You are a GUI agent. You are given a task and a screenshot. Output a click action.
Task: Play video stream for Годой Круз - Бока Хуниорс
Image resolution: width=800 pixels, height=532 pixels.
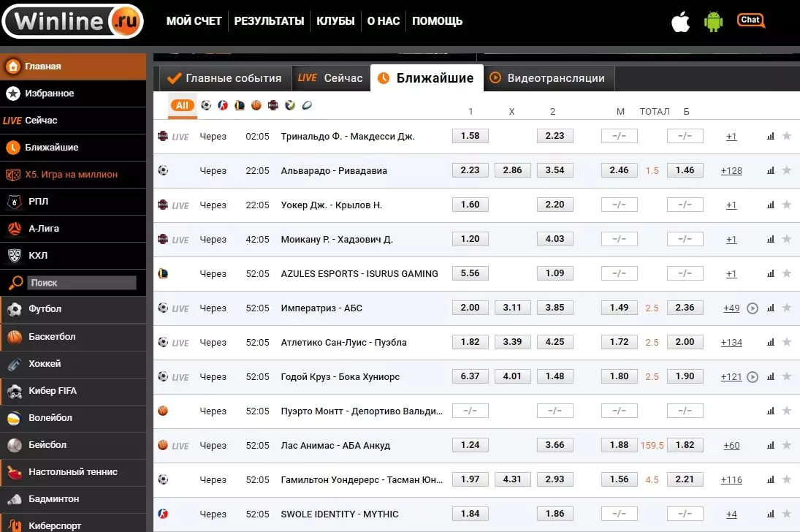[753, 377]
